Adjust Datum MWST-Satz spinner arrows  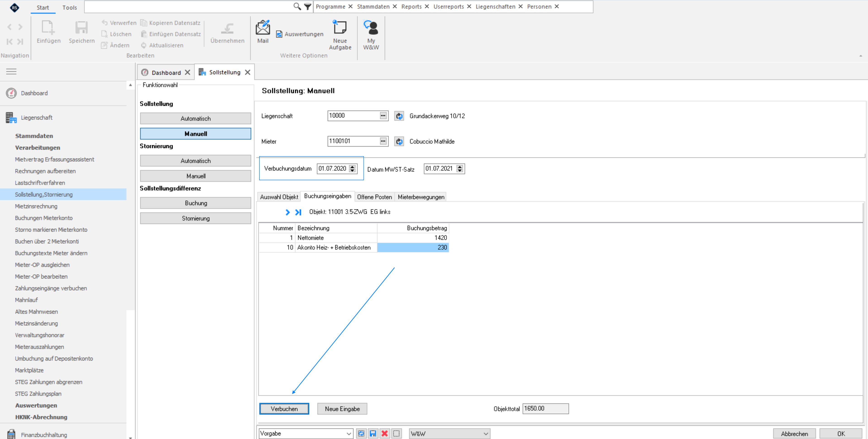click(460, 169)
